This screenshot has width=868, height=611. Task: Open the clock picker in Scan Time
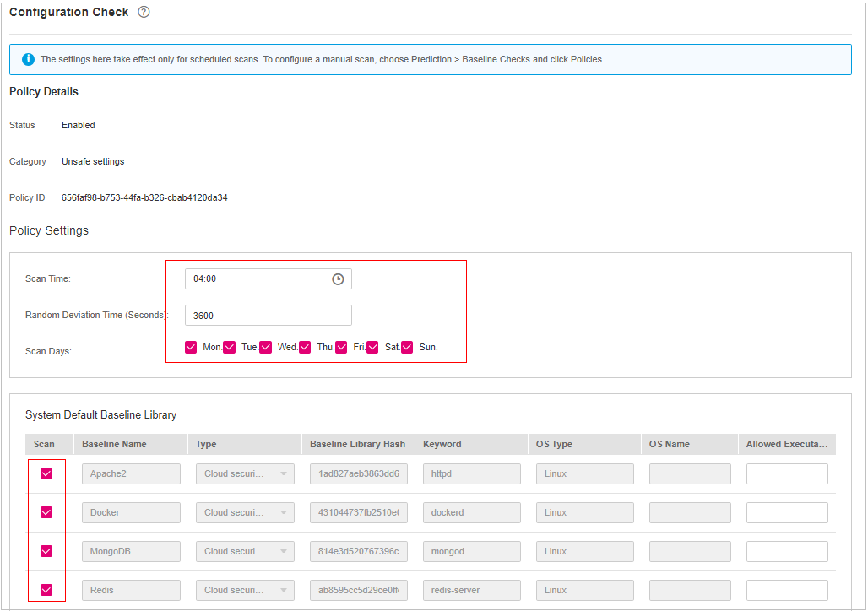tap(338, 279)
